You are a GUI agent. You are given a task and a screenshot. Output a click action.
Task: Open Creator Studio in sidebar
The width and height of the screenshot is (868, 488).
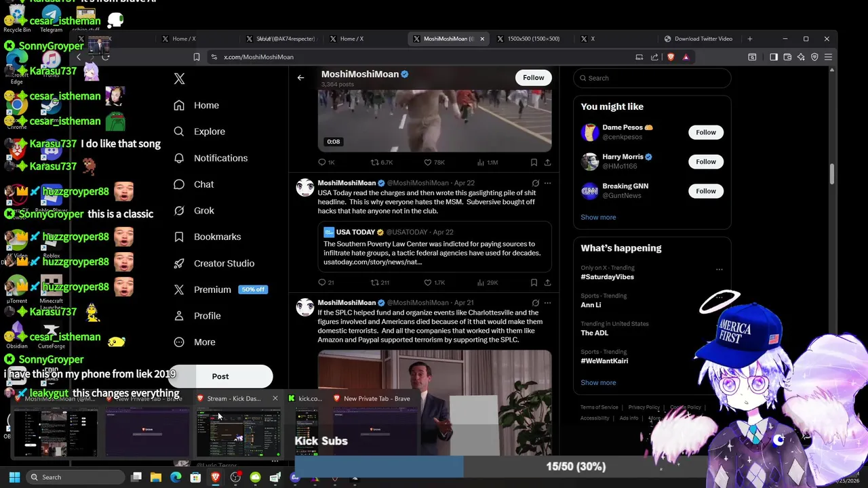point(214,263)
